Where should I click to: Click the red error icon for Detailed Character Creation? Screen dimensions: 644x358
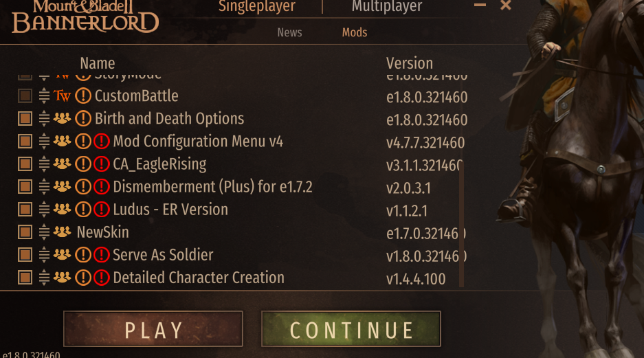click(x=102, y=278)
